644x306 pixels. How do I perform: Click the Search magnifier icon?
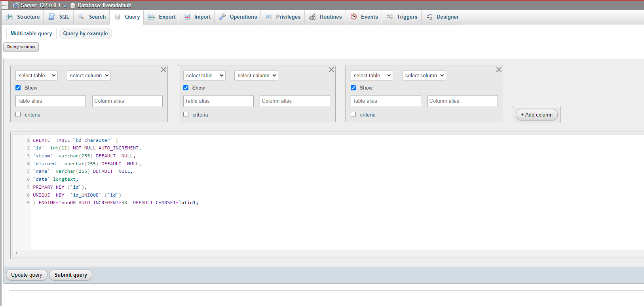(x=81, y=17)
